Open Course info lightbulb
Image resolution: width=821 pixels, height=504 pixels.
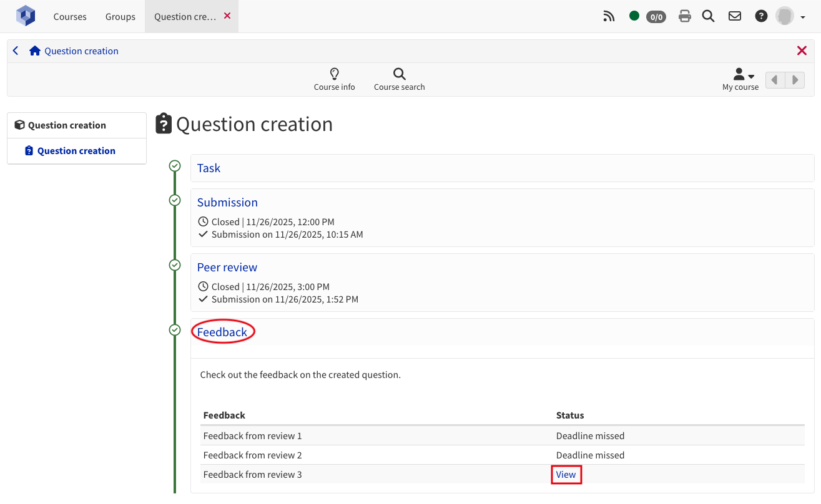pos(334,80)
